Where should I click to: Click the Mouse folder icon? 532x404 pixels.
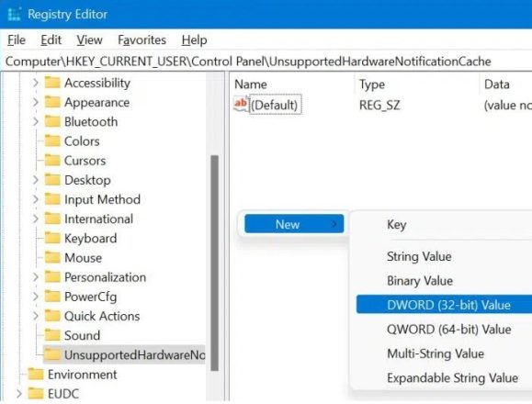coord(52,257)
